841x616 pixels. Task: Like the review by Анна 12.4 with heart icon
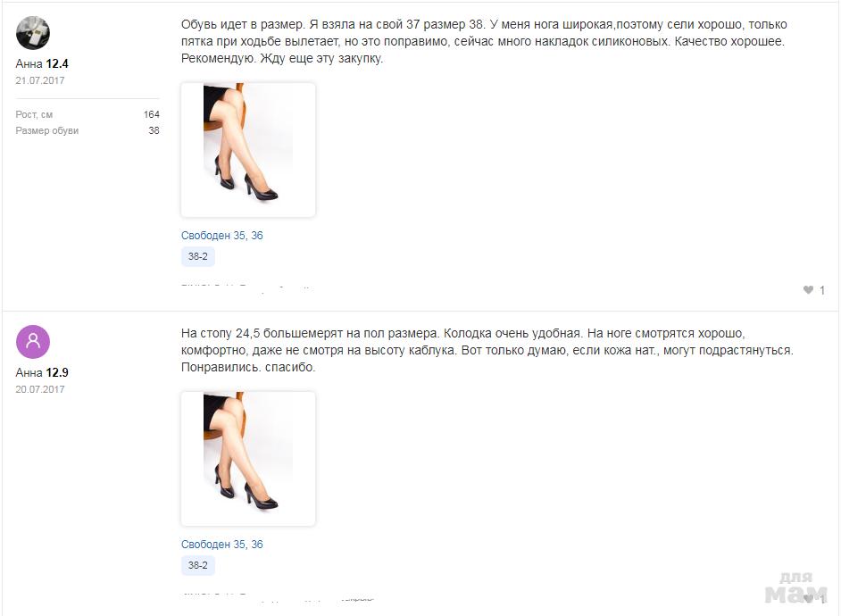click(808, 290)
